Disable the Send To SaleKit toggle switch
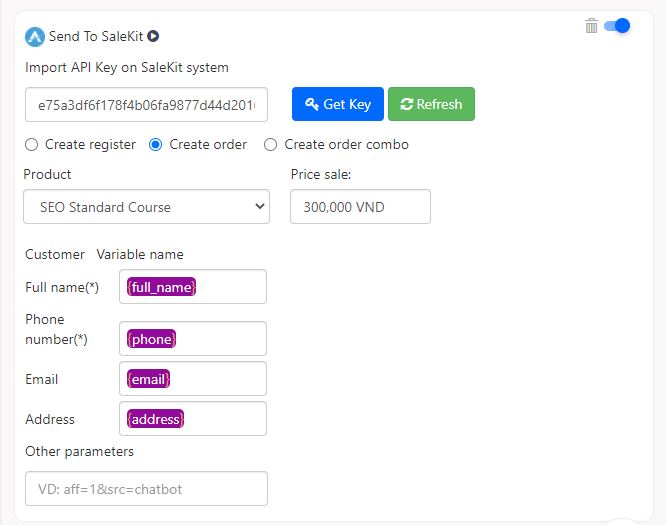 [x=617, y=25]
